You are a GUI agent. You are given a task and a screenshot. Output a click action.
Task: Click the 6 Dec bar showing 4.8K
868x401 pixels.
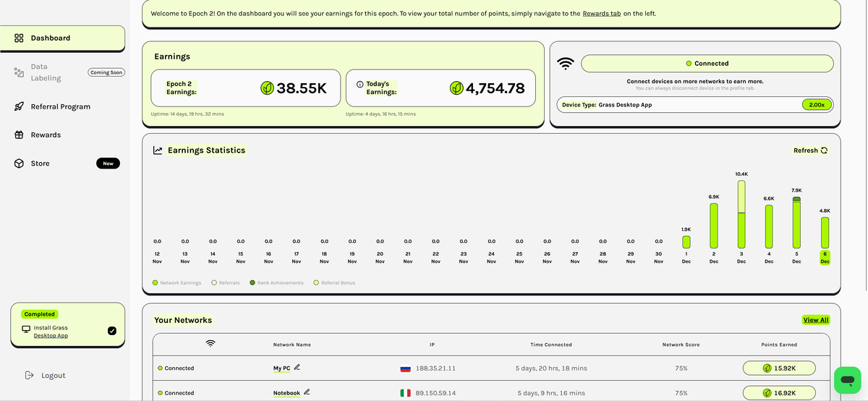825,233
